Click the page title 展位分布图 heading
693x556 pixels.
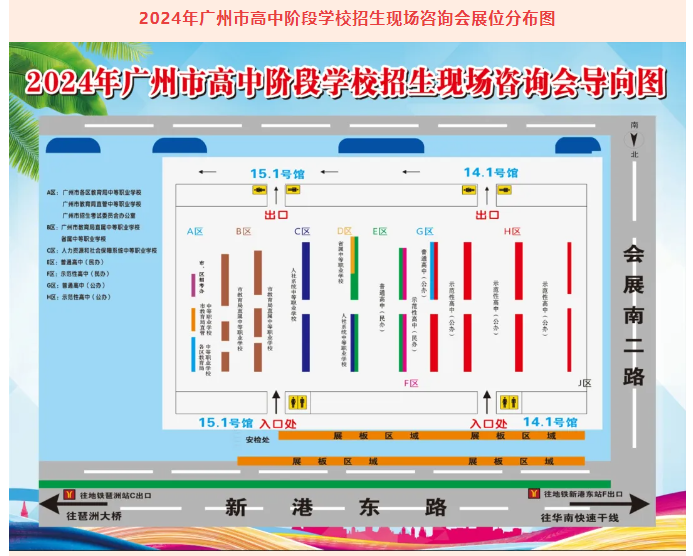point(346,18)
